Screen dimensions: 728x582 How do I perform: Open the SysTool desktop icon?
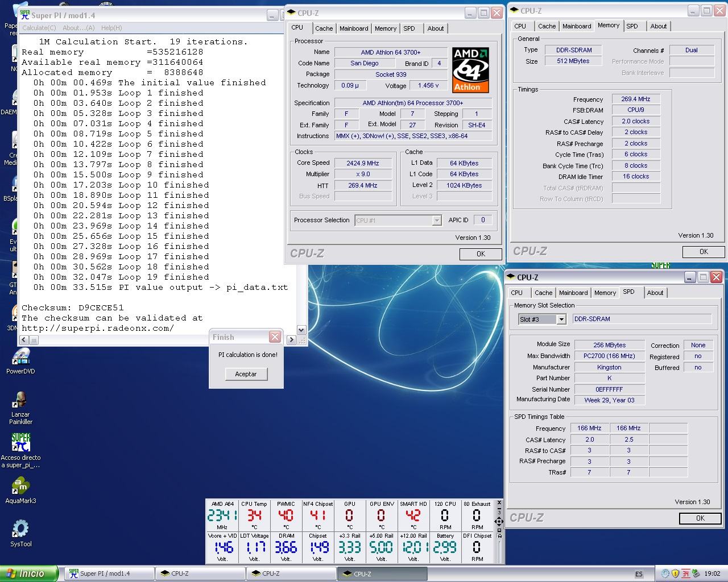click(20, 529)
